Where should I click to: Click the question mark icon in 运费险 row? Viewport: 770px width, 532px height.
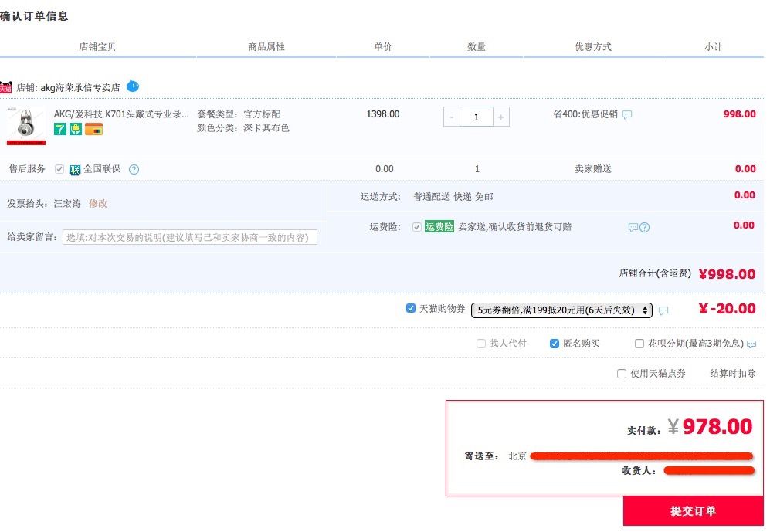tap(645, 227)
